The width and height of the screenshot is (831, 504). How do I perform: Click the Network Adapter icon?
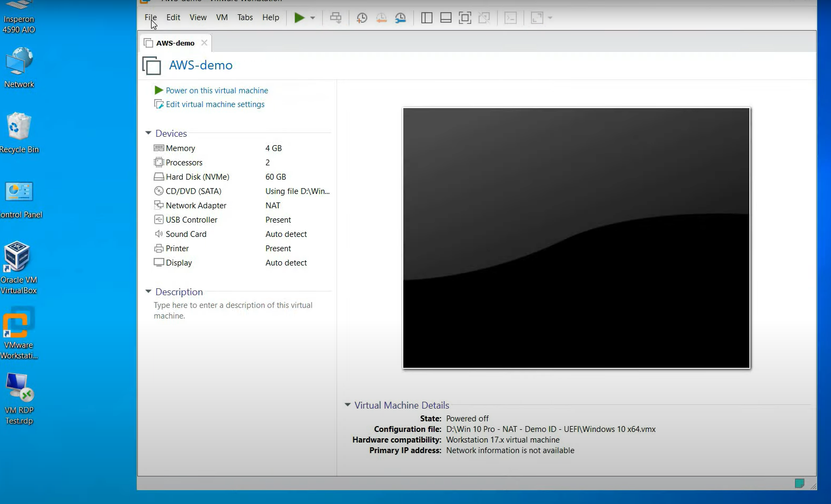[158, 205]
